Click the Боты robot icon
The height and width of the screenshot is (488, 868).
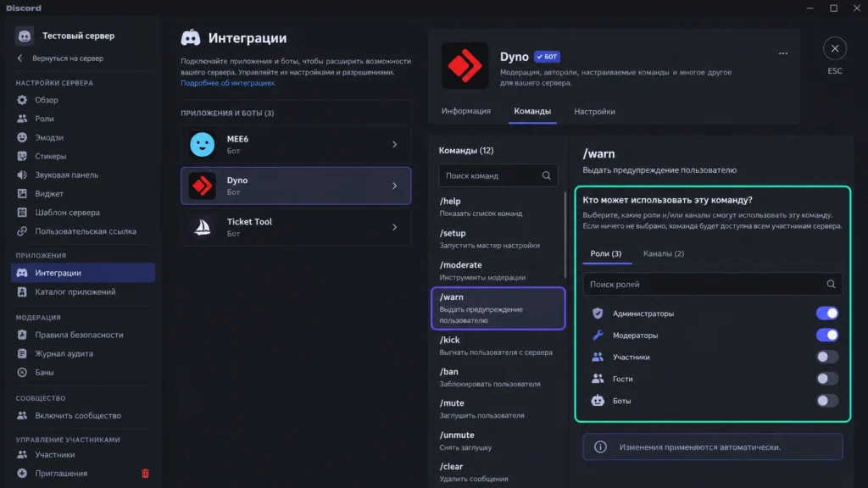598,401
